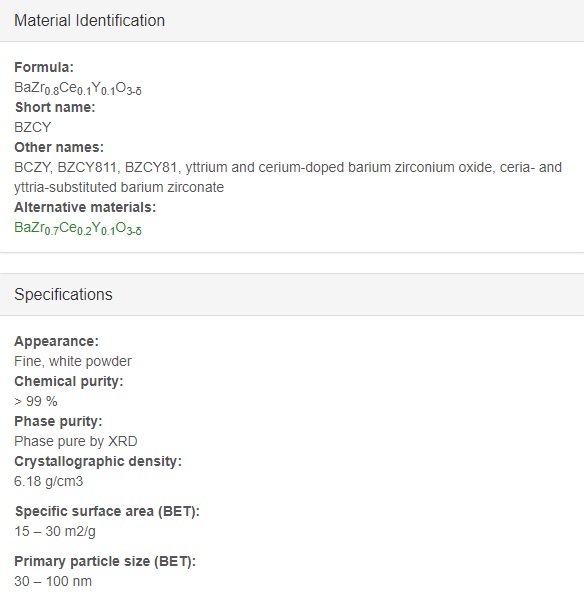
Task: Click the Chemical purity label
Action: (x=69, y=382)
